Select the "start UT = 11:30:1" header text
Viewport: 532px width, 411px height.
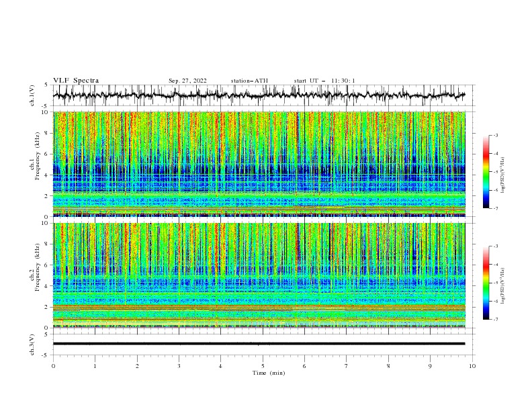coord(324,81)
